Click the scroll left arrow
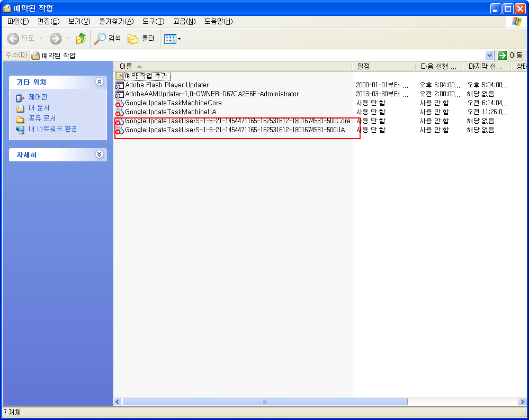Viewport: 529px width, 420px height. click(x=118, y=401)
